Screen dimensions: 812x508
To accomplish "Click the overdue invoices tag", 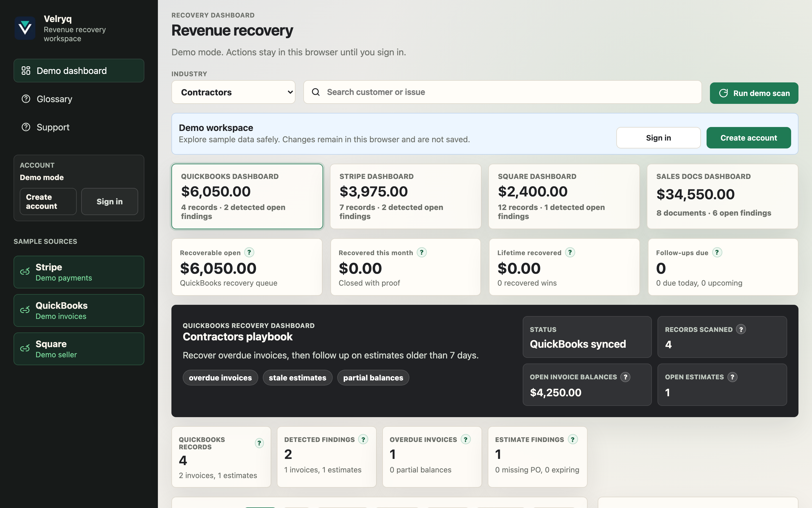I will coord(220,378).
